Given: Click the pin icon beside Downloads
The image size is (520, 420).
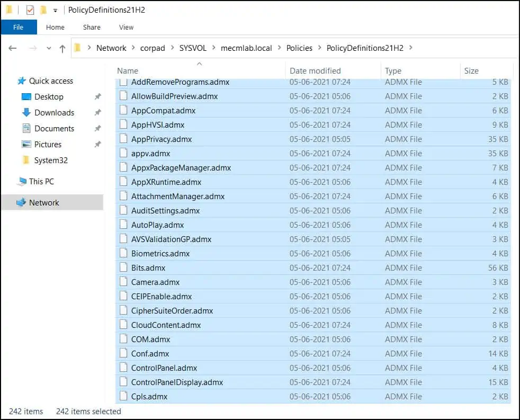Looking at the screenshot, I should (97, 113).
